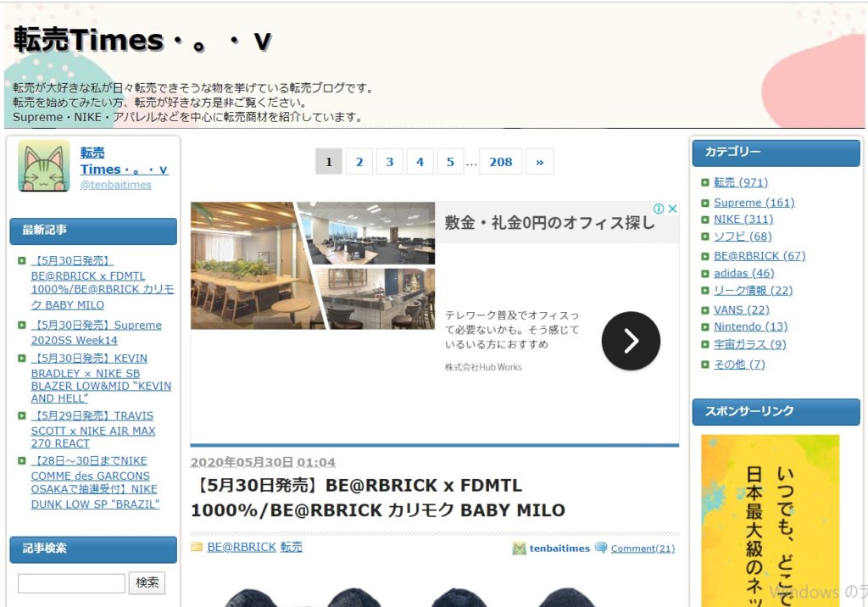Open the NIKE (311) category
Screen dimensions: 868x607
(743, 220)
